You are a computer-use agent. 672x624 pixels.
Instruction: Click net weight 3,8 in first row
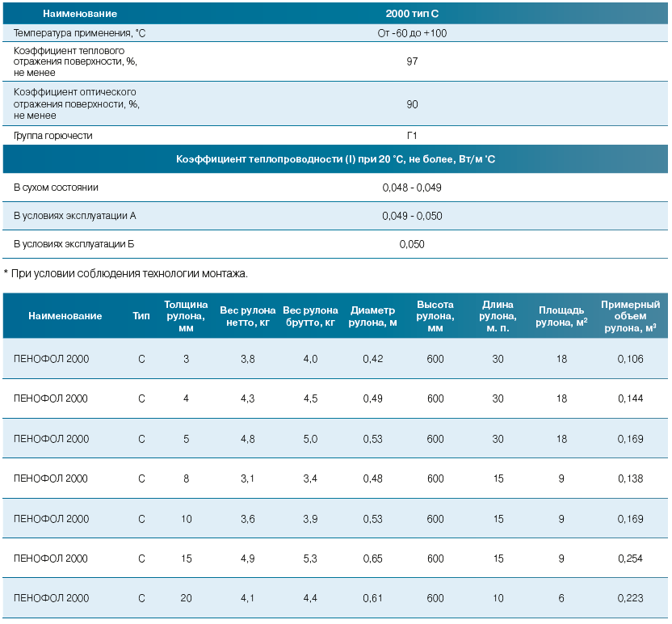coord(248,359)
